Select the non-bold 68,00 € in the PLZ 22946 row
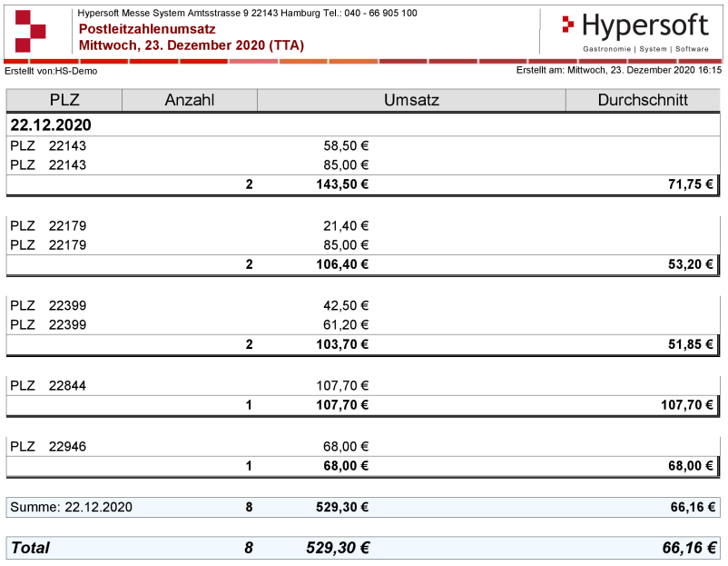The width and height of the screenshot is (728, 566). pos(346,447)
